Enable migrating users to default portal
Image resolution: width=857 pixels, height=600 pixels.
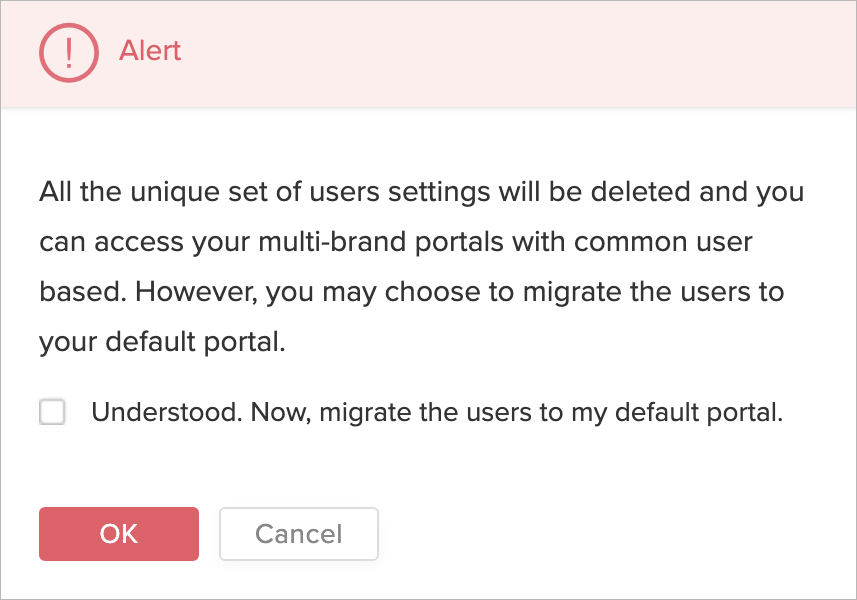pos(52,412)
